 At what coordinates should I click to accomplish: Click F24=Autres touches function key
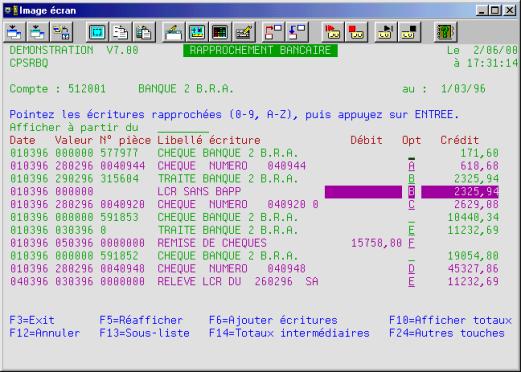coord(447,333)
